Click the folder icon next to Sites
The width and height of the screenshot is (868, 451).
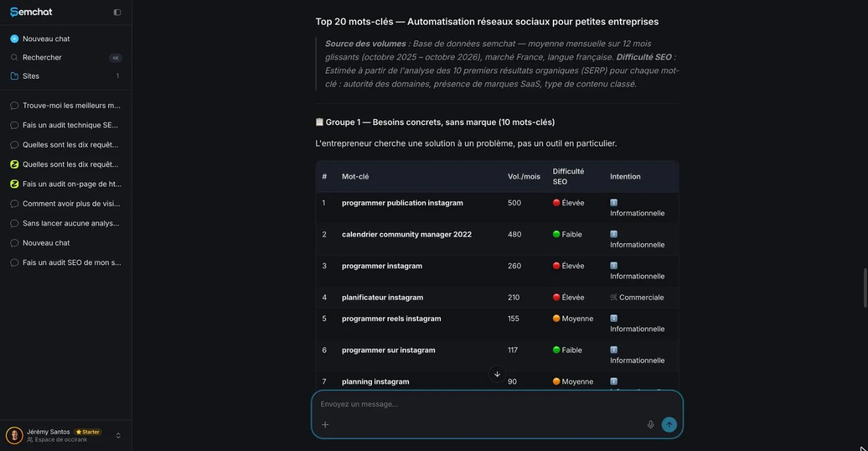(x=15, y=76)
